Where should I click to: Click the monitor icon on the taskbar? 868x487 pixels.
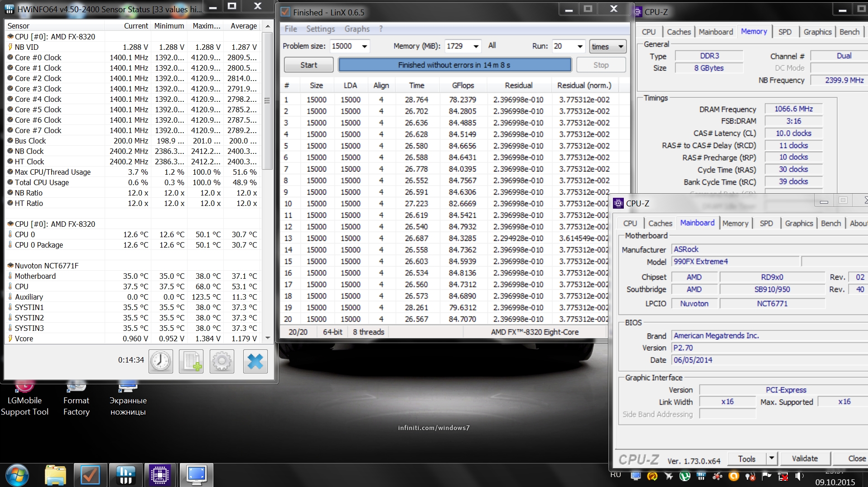(196, 475)
